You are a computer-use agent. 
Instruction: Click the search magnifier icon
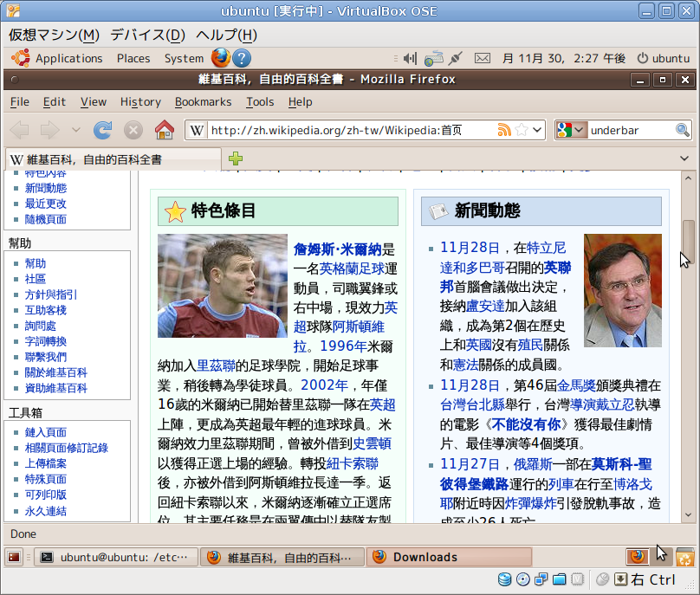[683, 130]
